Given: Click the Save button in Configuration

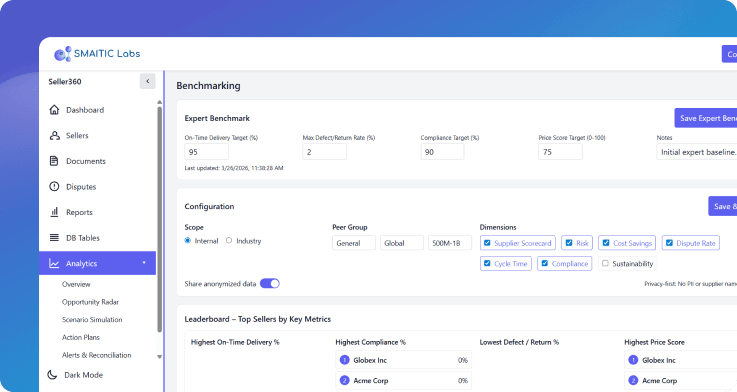Looking at the screenshot, I should (722, 206).
